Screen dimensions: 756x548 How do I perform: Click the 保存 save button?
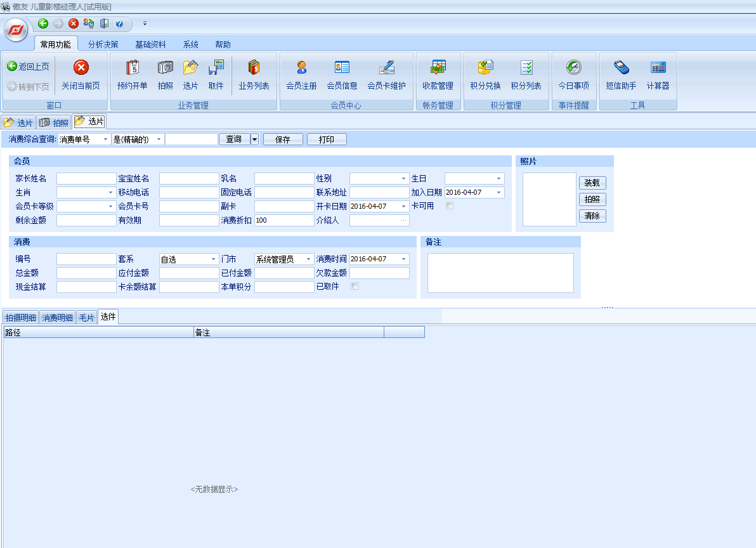[x=282, y=140]
